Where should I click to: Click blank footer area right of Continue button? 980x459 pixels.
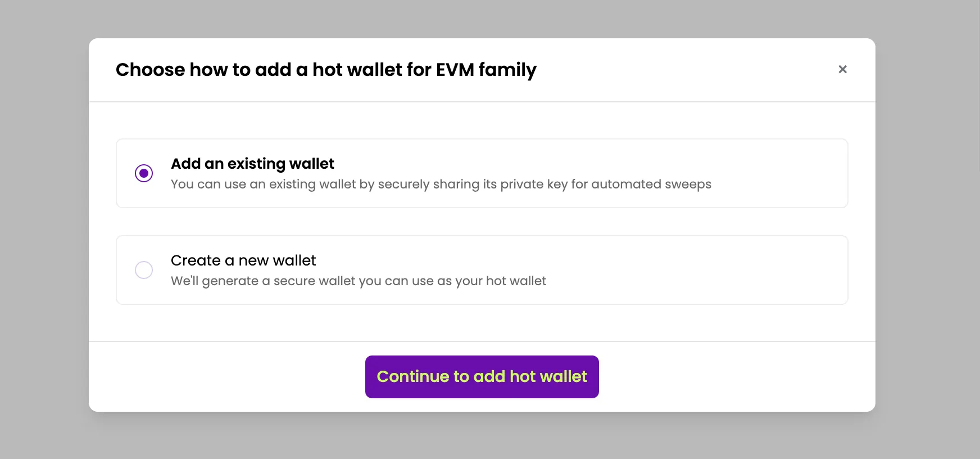[731, 377]
